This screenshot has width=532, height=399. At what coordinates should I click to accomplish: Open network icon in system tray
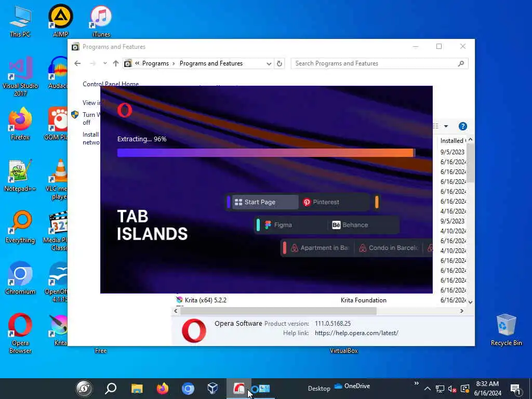click(440, 389)
